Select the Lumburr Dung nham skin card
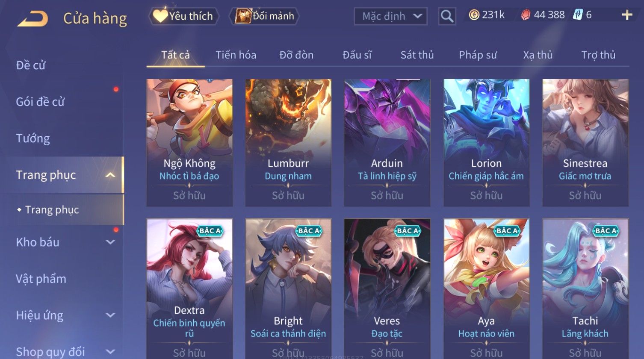The image size is (644, 359). (x=288, y=143)
